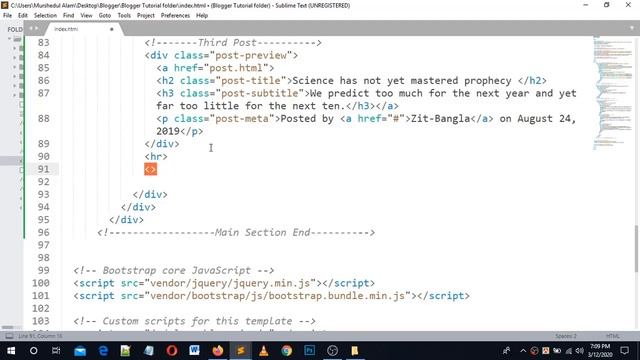Open the Spaces: 2 indentation selector
This screenshot has height=360, width=640.
coord(566,336)
